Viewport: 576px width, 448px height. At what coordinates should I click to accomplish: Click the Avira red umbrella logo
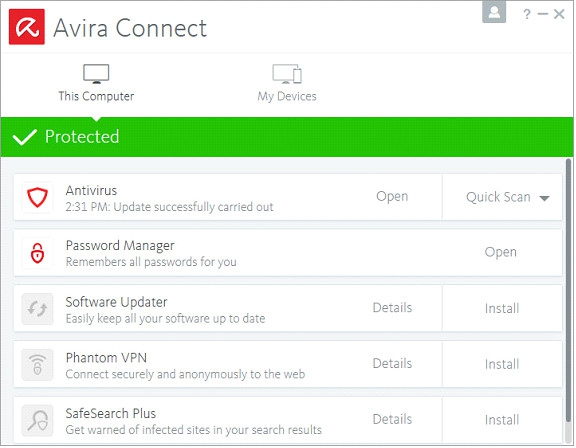27,27
